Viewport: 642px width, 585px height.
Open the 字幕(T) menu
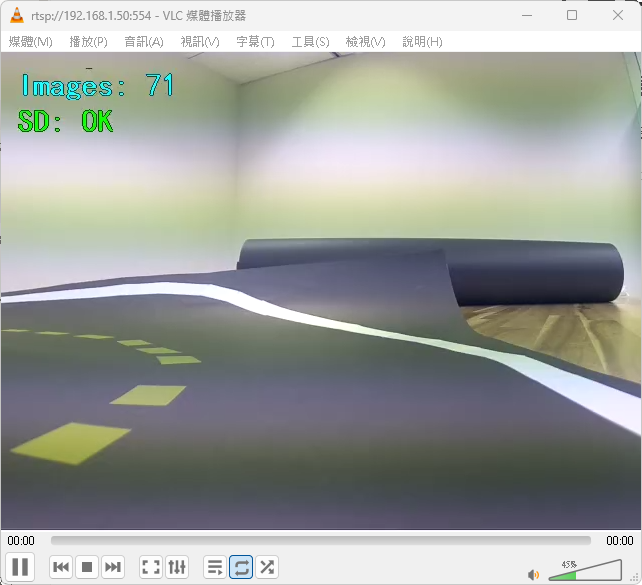(255, 42)
